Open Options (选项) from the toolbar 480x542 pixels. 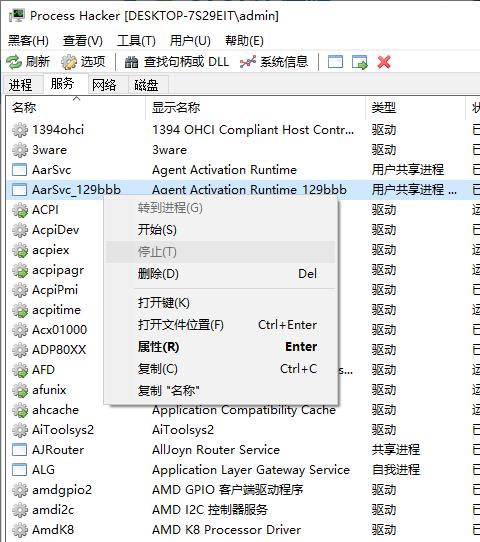[83, 62]
